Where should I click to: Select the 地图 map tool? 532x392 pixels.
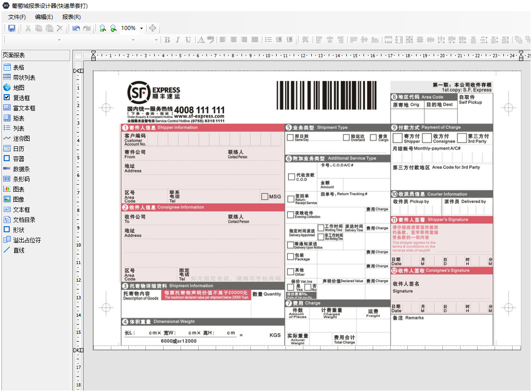tap(14, 88)
